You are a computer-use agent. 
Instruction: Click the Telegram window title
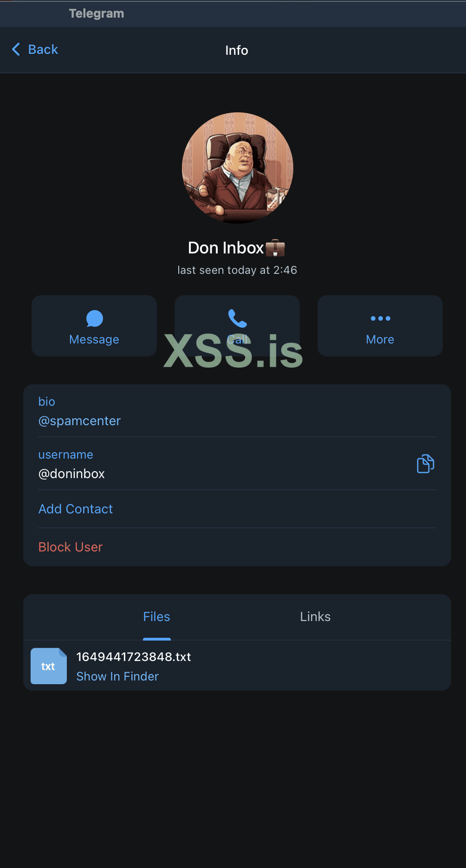pyautogui.click(x=97, y=13)
